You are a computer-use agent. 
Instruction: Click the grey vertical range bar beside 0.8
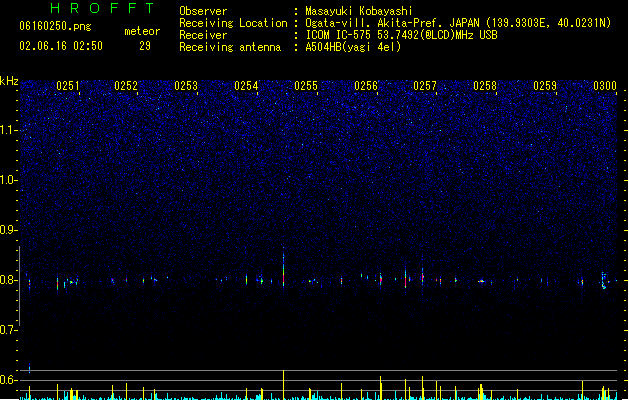pyautogui.click(x=20, y=286)
